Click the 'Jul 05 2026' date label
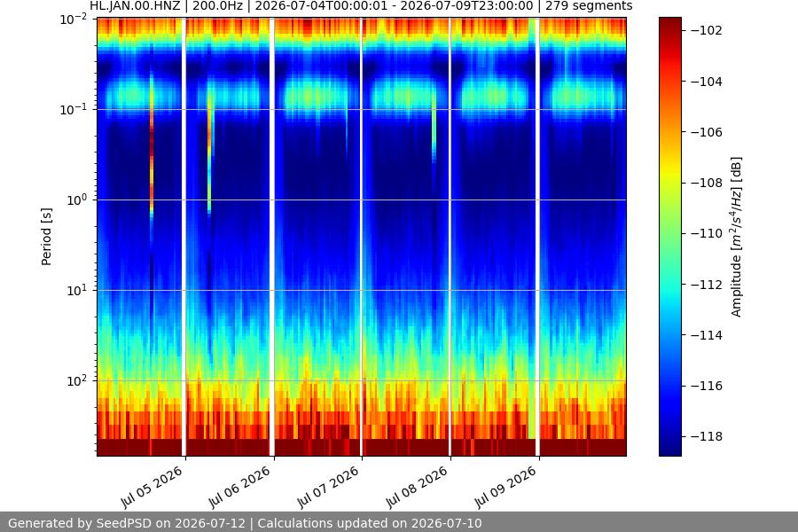This screenshot has width=798, height=532. click(151, 487)
